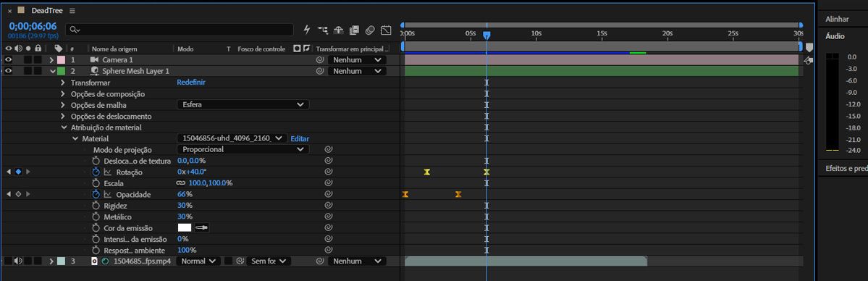868x281 pixels.
Task: Mute audio of layer 3 mp4
Action: (18, 261)
